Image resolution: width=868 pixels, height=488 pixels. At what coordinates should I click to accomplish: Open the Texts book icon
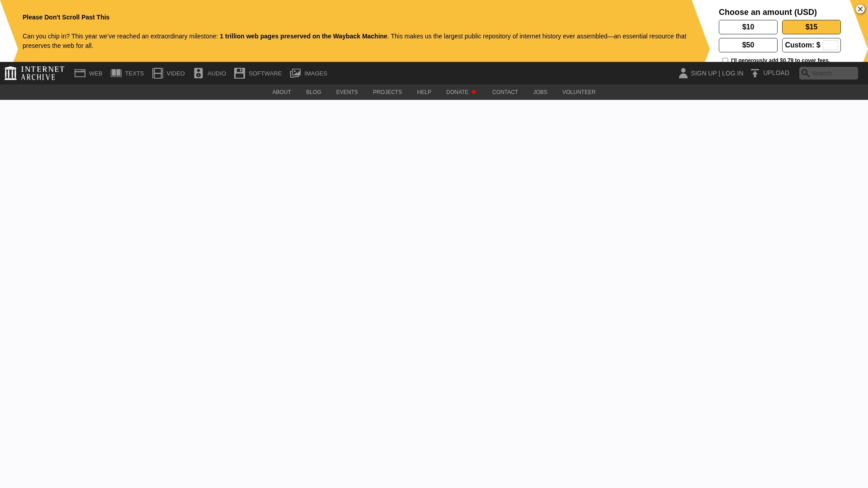[116, 73]
